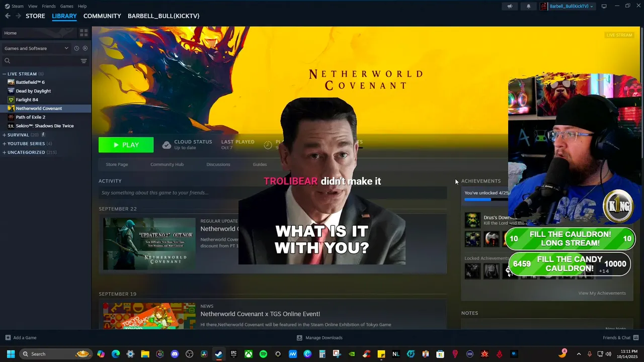The height and width of the screenshot is (362, 644).
Task: Go to the COMMUNITY section
Action: click(x=102, y=16)
